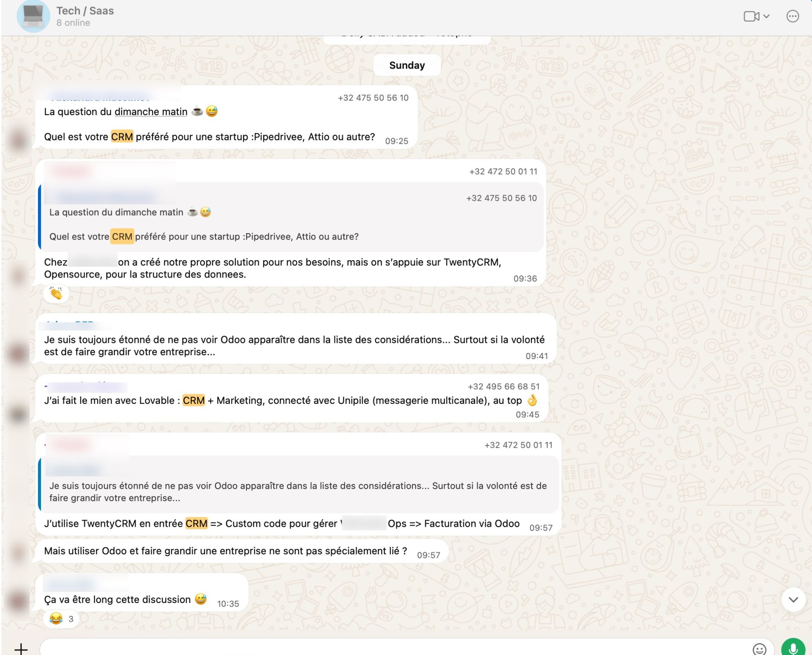
Task: Click the message "J'utilise TwentyCRM en entrée CRM"
Action: click(282, 524)
